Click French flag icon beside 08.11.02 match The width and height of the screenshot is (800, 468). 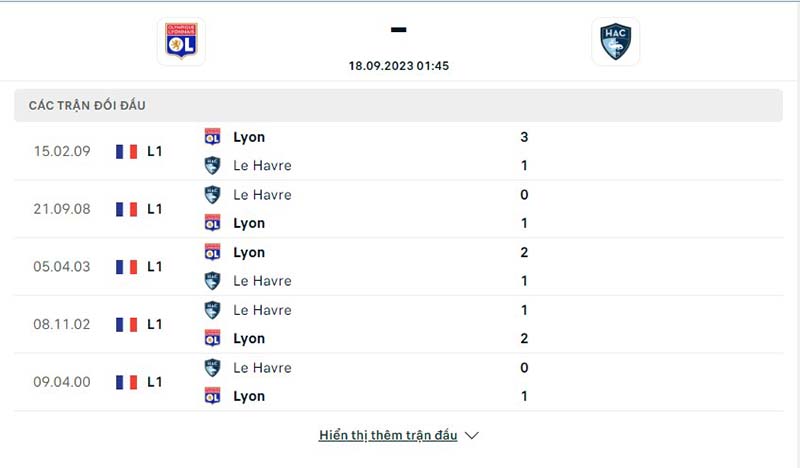pyautogui.click(x=127, y=325)
